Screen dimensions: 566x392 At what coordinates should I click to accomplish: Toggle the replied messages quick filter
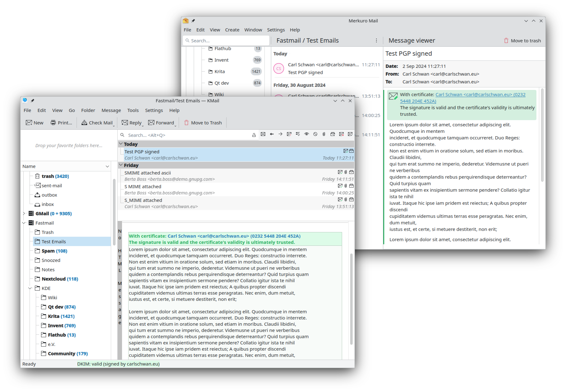pyautogui.click(x=272, y=134)
